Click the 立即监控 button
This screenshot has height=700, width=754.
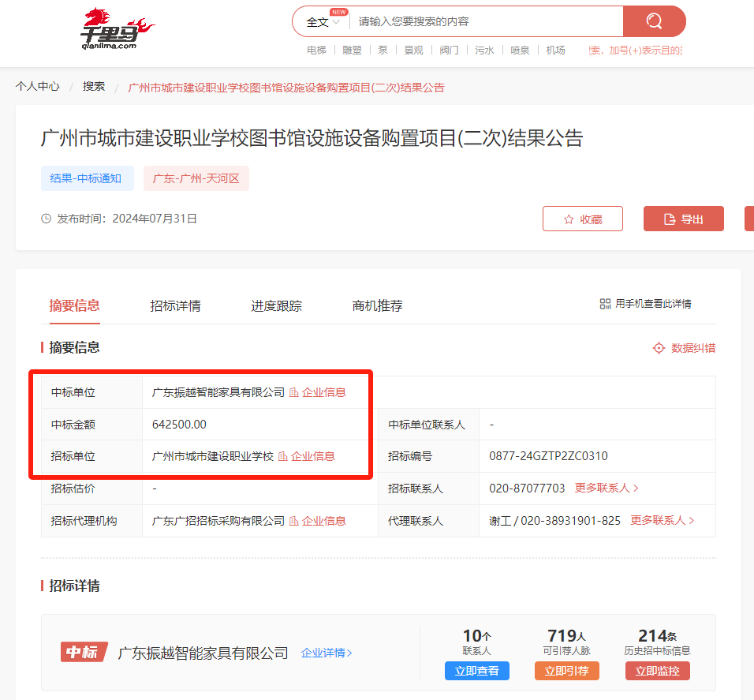pos(657,671)
